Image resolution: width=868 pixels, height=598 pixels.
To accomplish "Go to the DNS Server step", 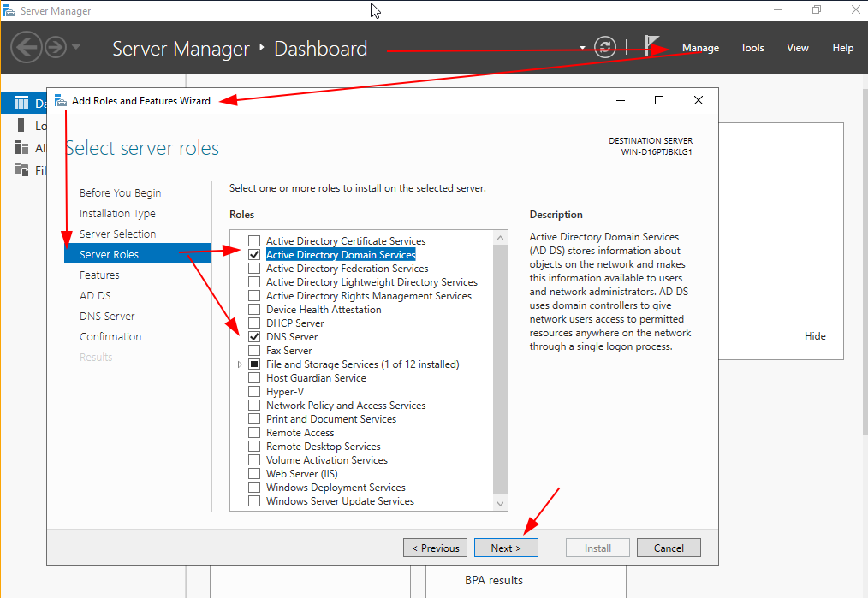I will 107,316.
